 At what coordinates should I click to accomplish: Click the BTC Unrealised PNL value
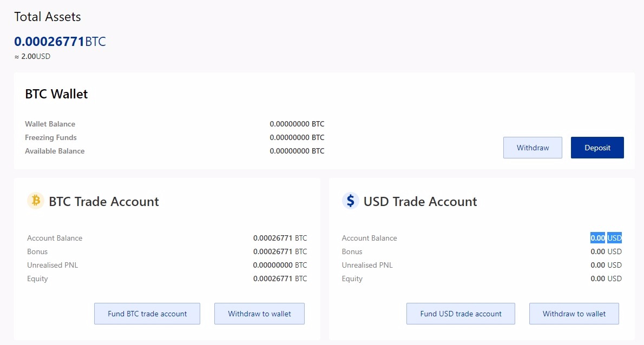click(280, 266)
